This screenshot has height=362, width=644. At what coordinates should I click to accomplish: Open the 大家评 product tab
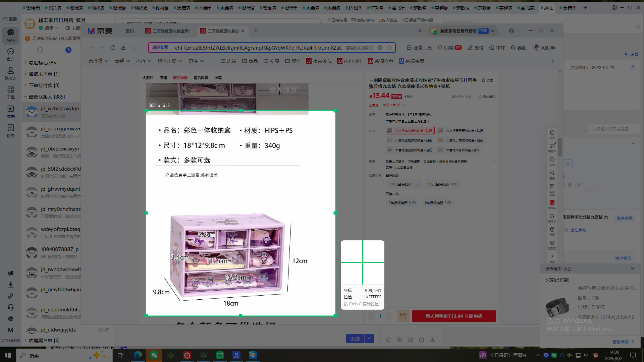click(x=148, y=78)
